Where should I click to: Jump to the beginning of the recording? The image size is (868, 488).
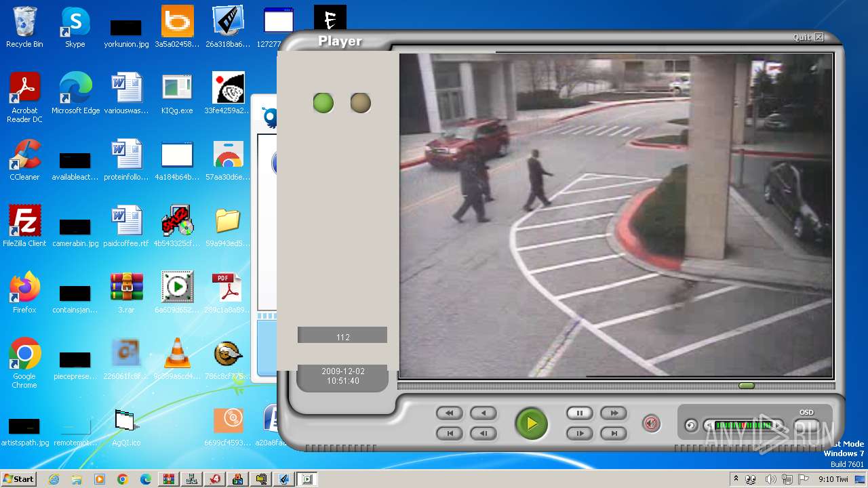[450, 433]
